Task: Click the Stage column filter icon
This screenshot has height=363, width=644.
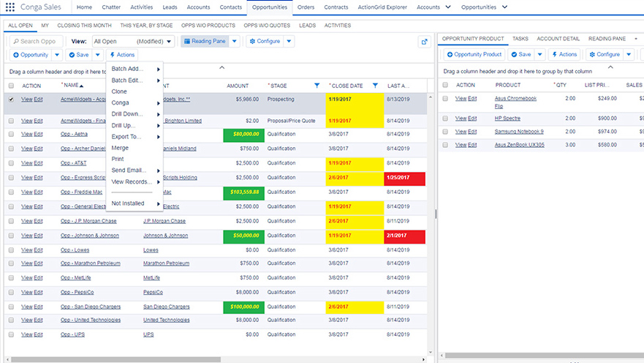Action: pyautogui.click(x=317, y=86)
